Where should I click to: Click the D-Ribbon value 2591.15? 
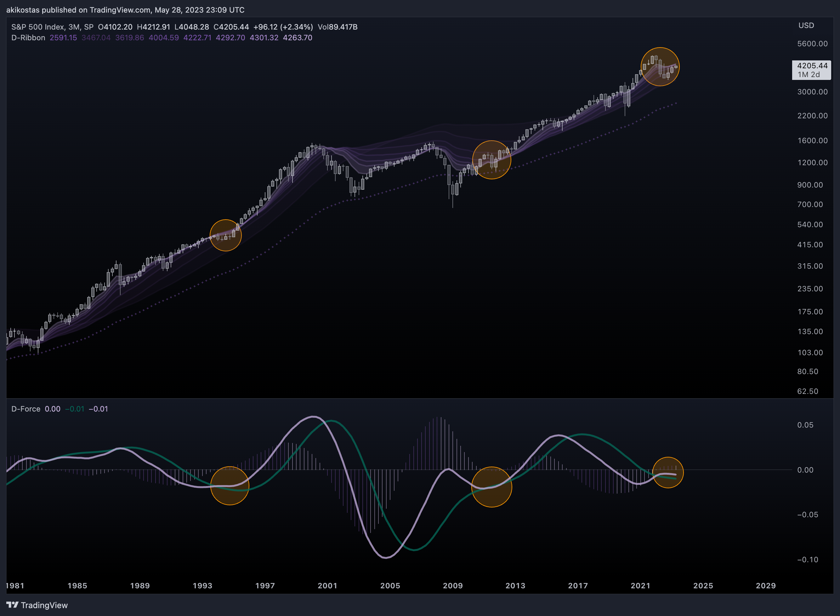pos(63,38)
